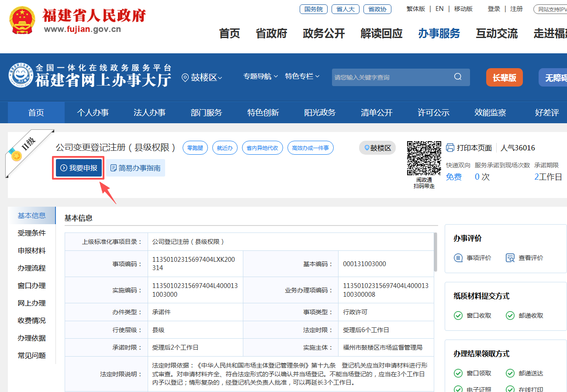Click the search magnifier icon
The image size is (567, 392).
(457, 77)
